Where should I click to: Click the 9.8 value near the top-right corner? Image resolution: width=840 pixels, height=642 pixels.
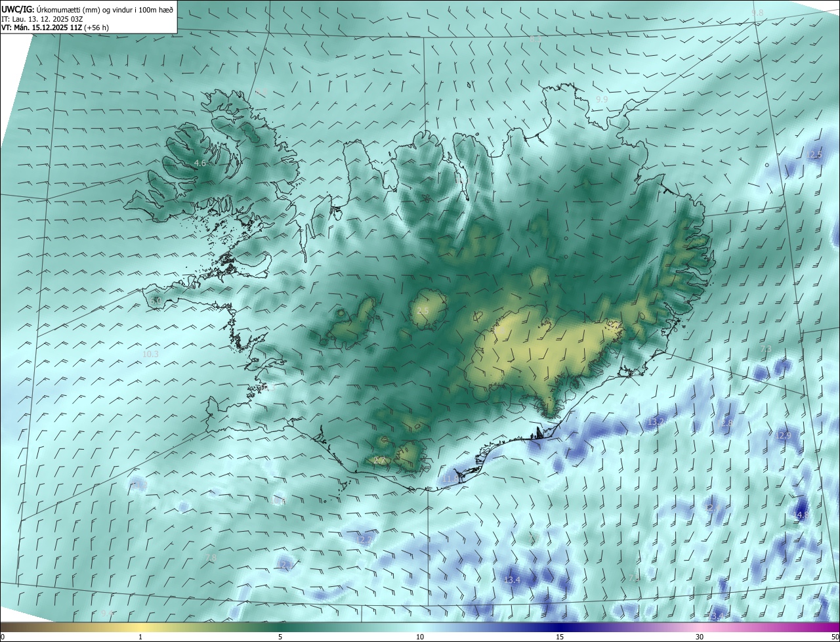(x=757, y=13)
